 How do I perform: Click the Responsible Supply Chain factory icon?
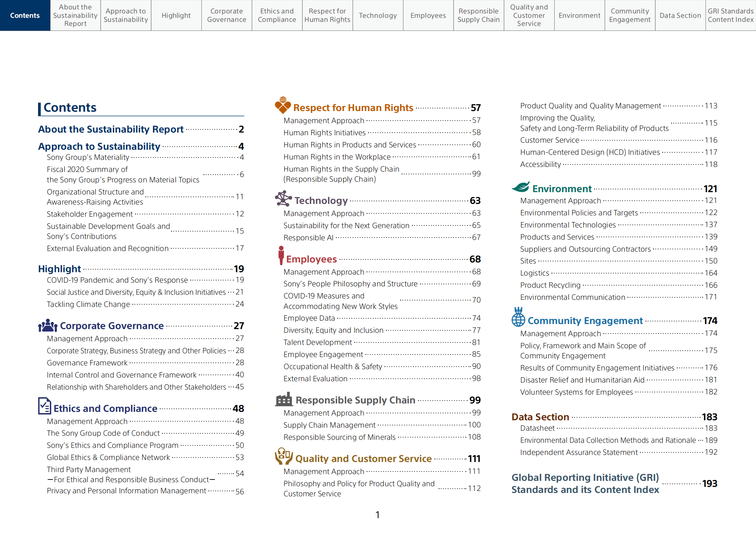284,399
